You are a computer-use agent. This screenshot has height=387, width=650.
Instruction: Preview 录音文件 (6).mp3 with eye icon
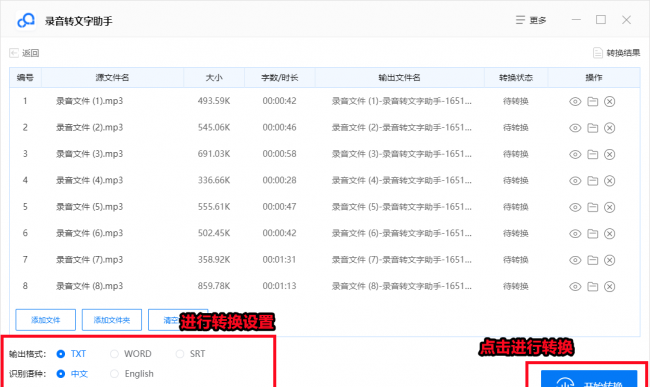[575, 234]
